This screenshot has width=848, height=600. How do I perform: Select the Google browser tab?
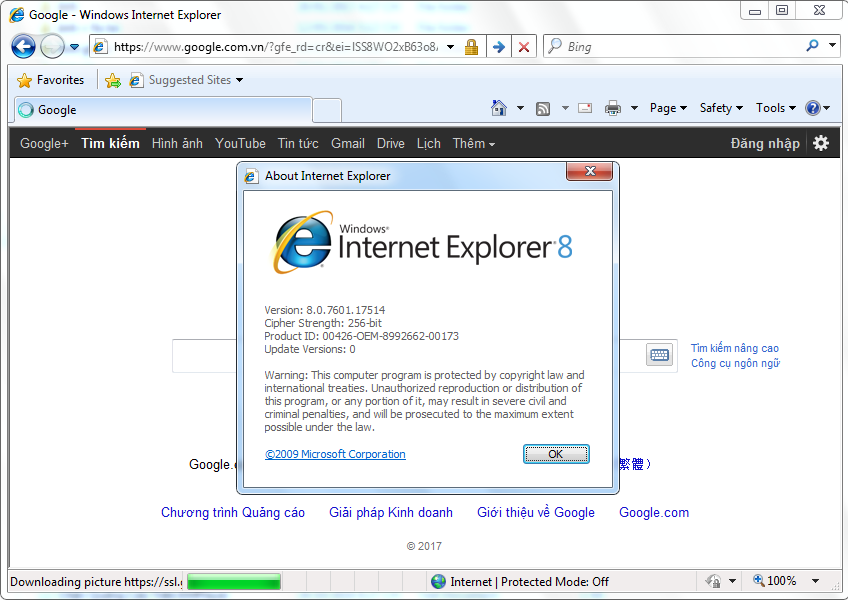163,110
